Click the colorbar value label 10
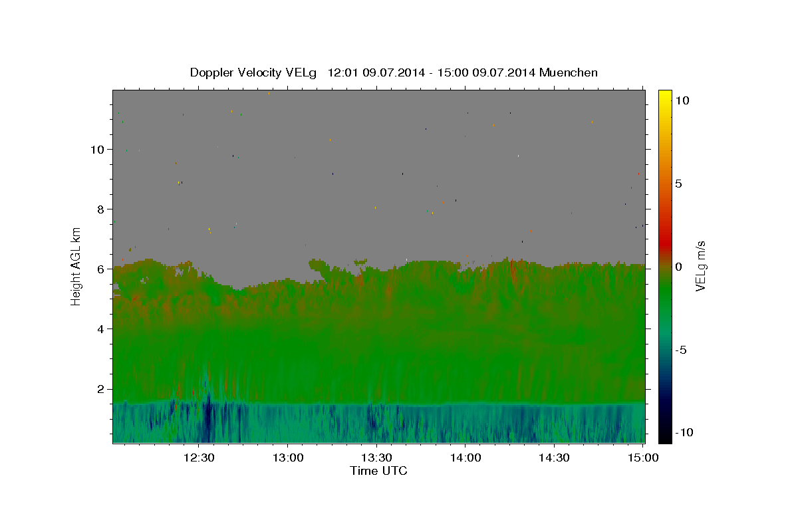 click(x=682, y=100)
